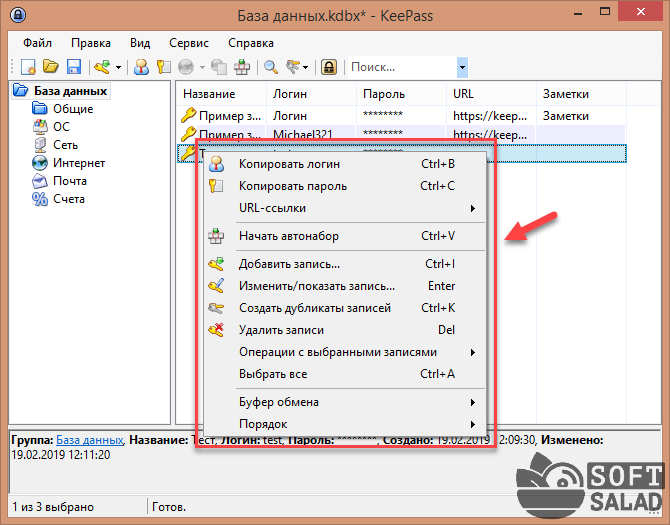Click the Почта envelope icon

pos(40,181)
